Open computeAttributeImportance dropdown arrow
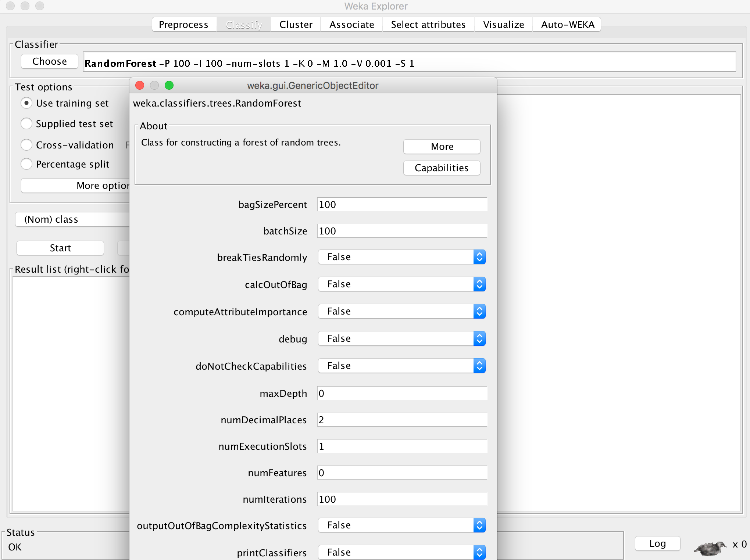 coord(479,312)
